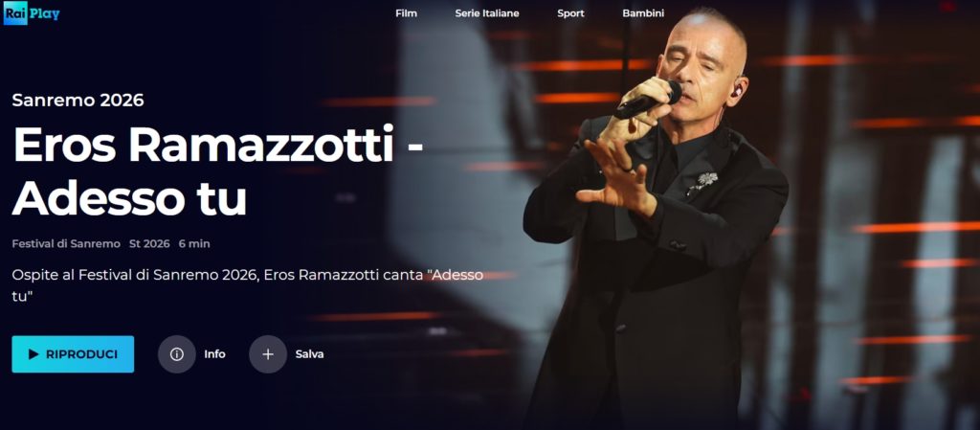Click the 6 min duration label

click(x=194, y=244)
